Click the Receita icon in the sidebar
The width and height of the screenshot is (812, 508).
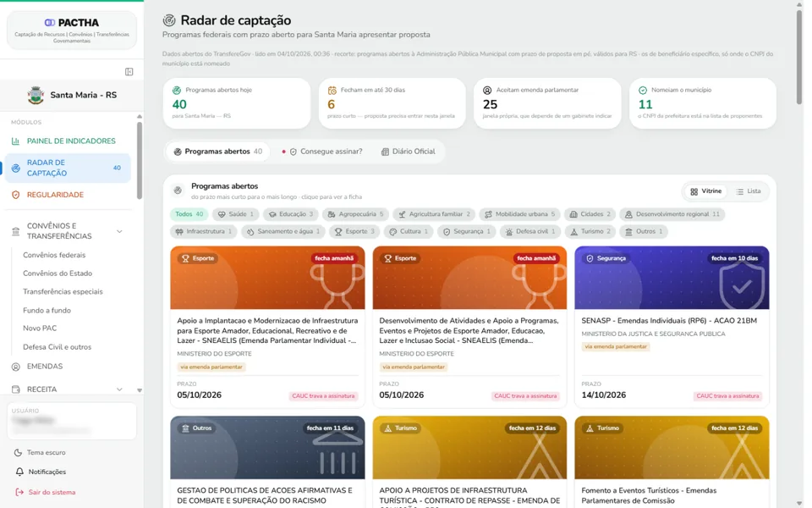15,389
